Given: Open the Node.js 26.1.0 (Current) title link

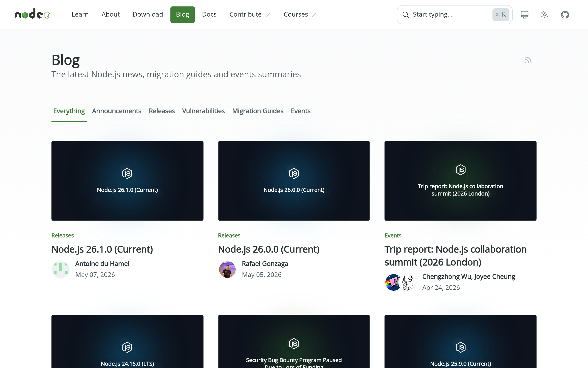Looking at the screenshot, I should coord(102,249).
